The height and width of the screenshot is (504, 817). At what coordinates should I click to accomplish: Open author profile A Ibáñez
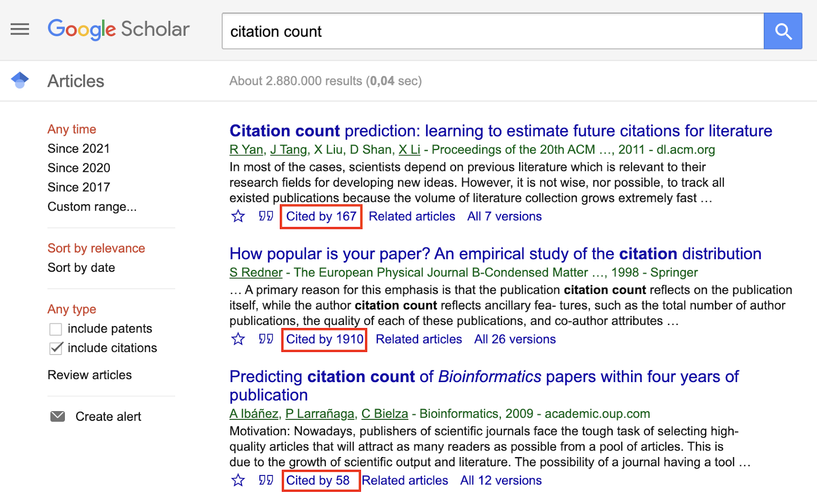click(x=254, y=414)
